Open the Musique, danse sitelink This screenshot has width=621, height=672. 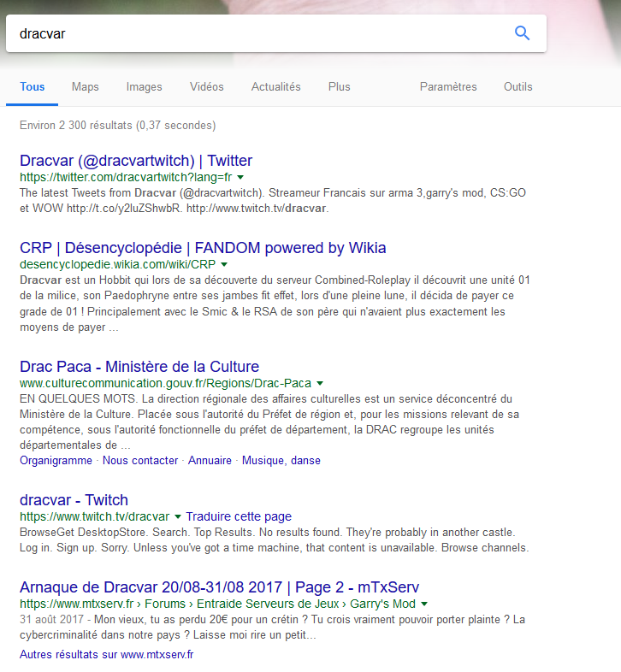click(x=281, y=460)
